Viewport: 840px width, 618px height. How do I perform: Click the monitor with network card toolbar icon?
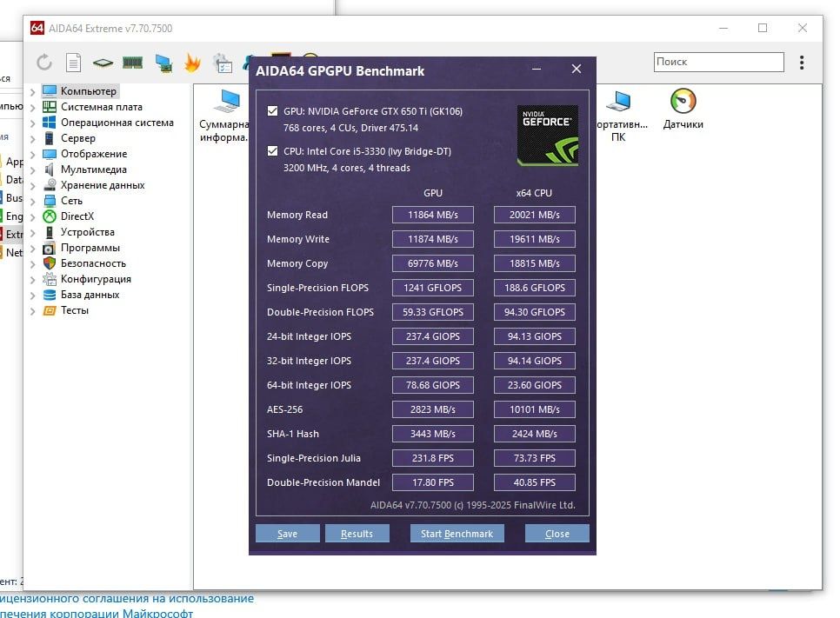[x=163, y=63]
